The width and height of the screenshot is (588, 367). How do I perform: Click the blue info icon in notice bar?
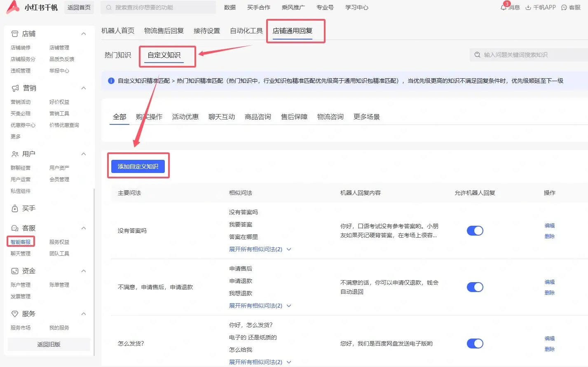pyautogui.click(x=111, y=81)
